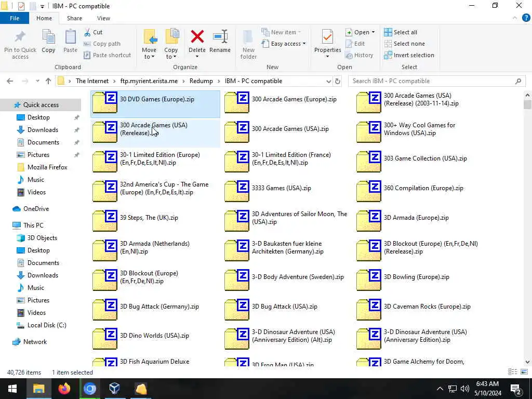Viewport: 532px width, 399px height.
Task: Click Select all
Action: pos(401,32)
